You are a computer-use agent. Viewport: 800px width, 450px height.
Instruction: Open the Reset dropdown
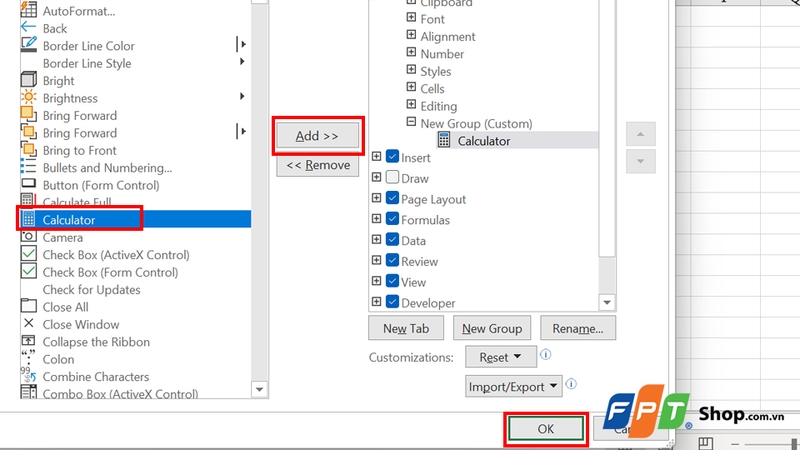[x=501, y=357]
